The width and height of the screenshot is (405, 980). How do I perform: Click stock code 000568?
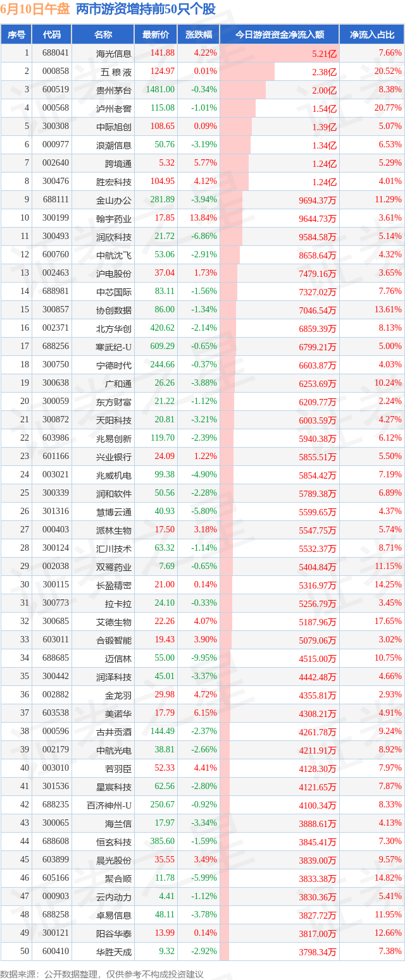[56, 108]
